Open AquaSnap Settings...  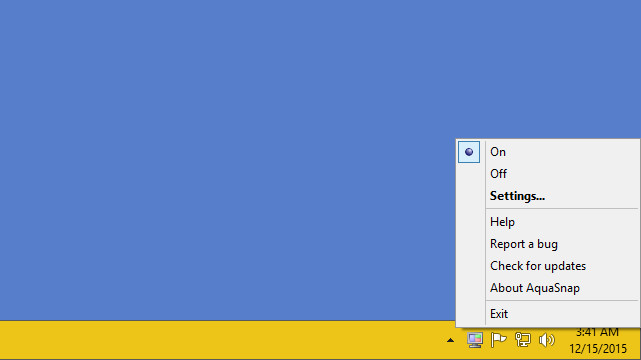(x=548, y=196)
